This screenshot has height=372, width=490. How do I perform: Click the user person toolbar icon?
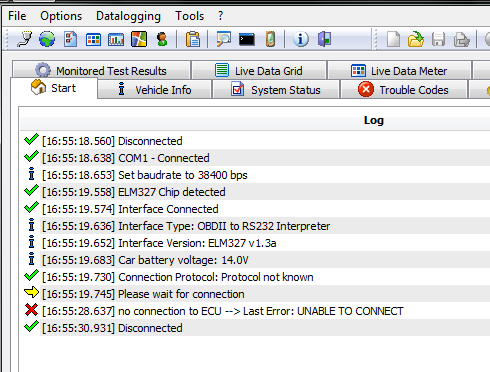coord(162,39)
